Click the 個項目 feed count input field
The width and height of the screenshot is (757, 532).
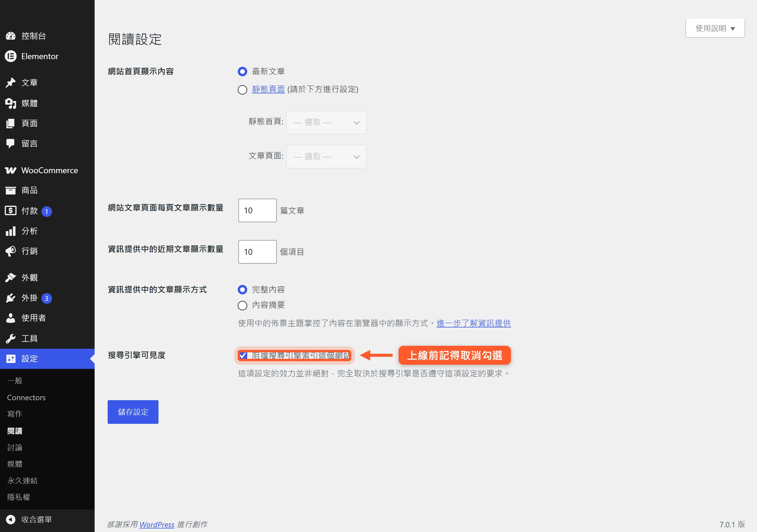pos(257,252)
